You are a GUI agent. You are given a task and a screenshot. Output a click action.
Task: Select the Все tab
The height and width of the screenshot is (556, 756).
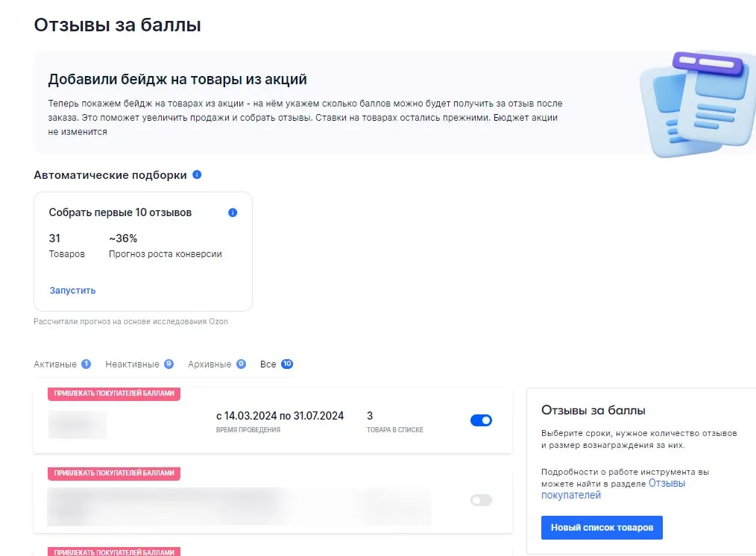(277, 364)
